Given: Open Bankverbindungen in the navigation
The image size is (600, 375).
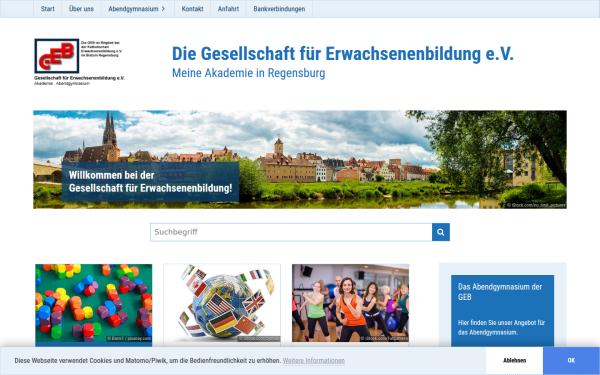Looking at the screenshot, I should 279,9.
